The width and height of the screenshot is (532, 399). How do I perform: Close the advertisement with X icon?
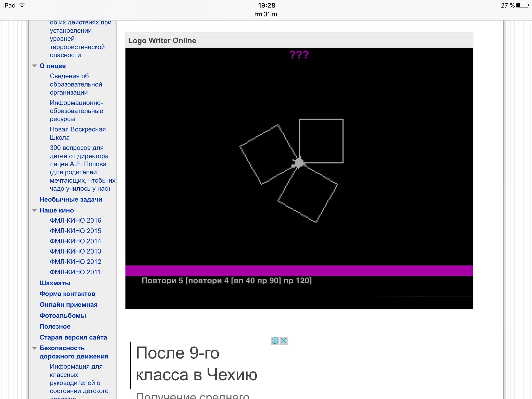click(284, 341)
